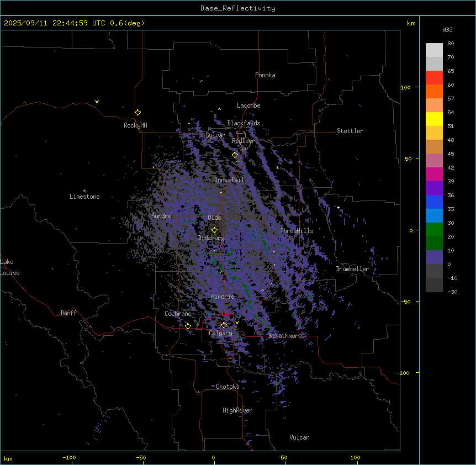Click the Strathmore label

pos(285,336)
